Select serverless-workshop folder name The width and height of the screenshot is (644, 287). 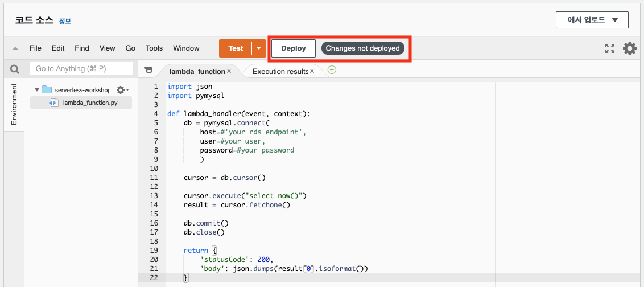point(82,89)
